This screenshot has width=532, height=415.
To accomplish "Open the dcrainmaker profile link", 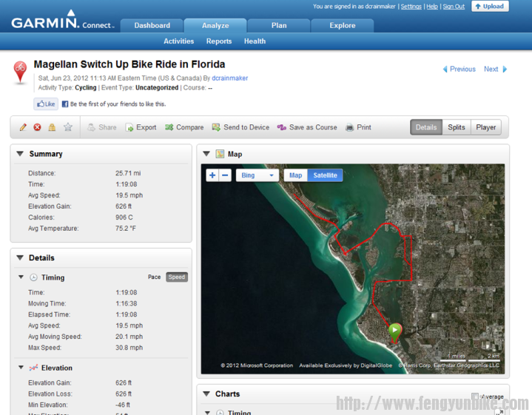I will pyautogui.click(x=229, y=78).
